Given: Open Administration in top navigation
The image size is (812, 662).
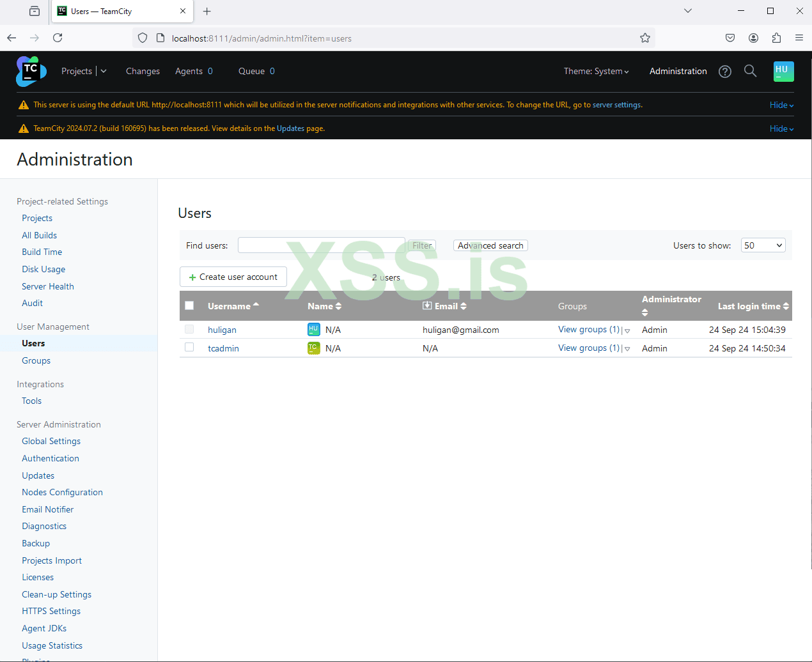Looking at the screenshot, I should tap(678, 72).
